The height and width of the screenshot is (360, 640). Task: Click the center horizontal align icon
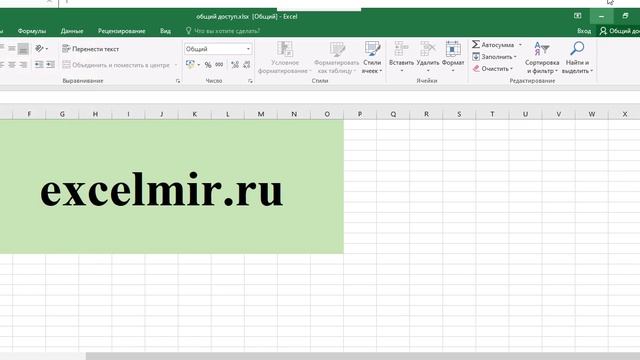[x=12, y=64]
